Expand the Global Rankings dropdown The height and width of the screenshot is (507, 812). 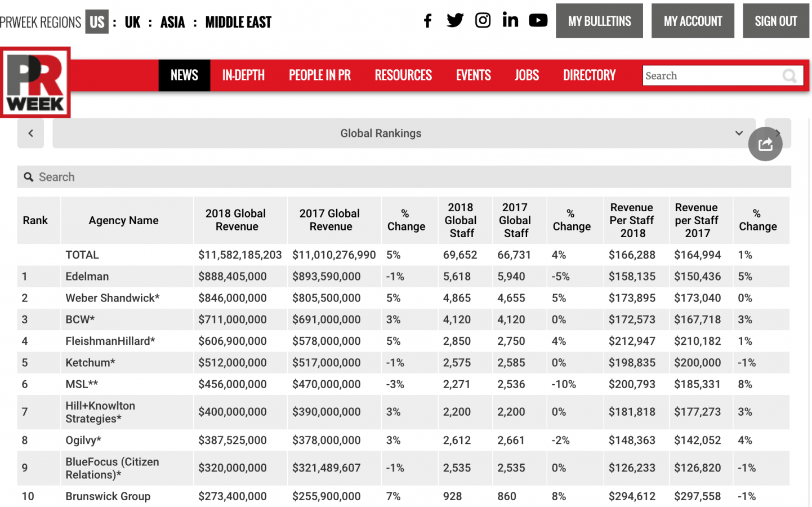[404, 134]
